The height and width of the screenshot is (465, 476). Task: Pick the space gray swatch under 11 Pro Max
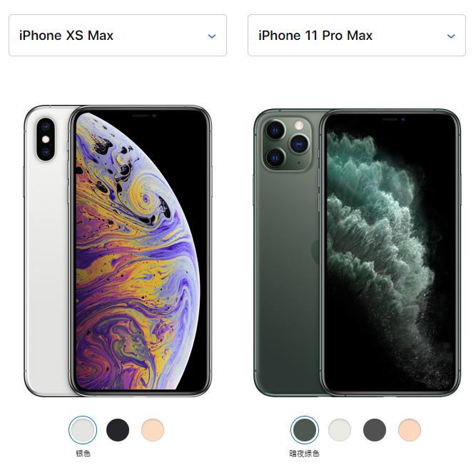tap(375, 430)
